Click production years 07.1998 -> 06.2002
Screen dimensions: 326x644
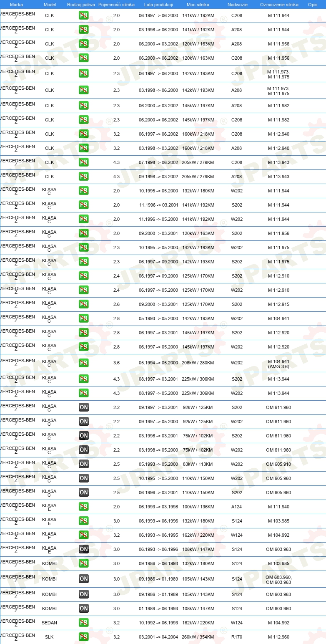tap(158, 162)
